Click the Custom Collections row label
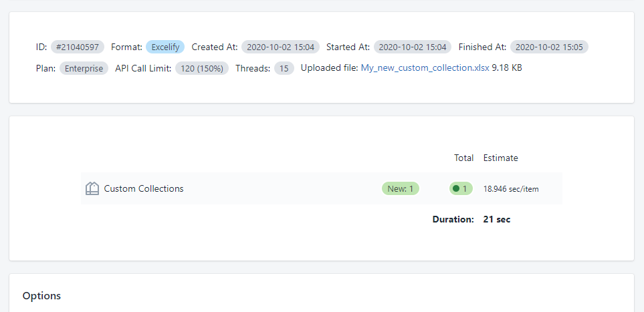Viewport: 644px width, 312px height. click(144, 189)
